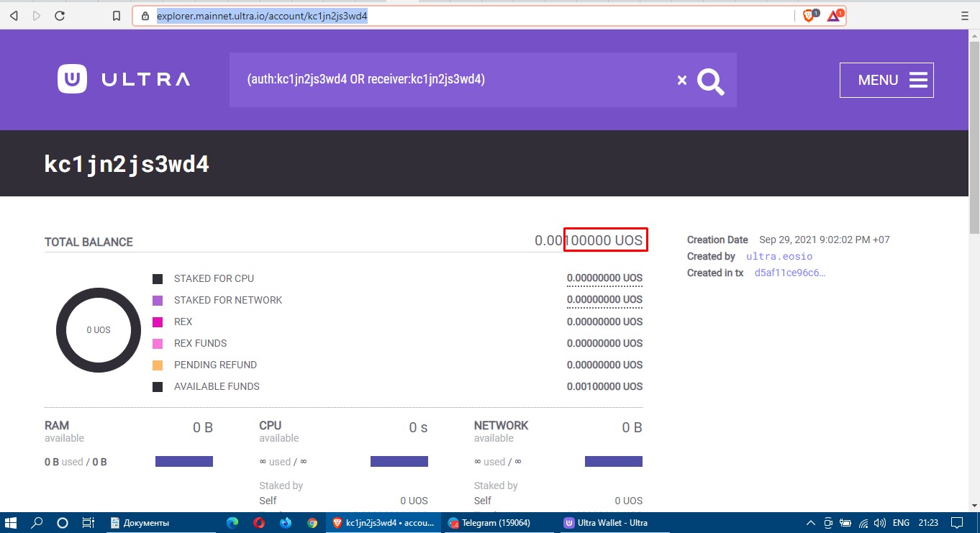Click the Available Funds 0.00100000 UOS value
This screenshot has height=533, width=980.
tap(604, 386)
